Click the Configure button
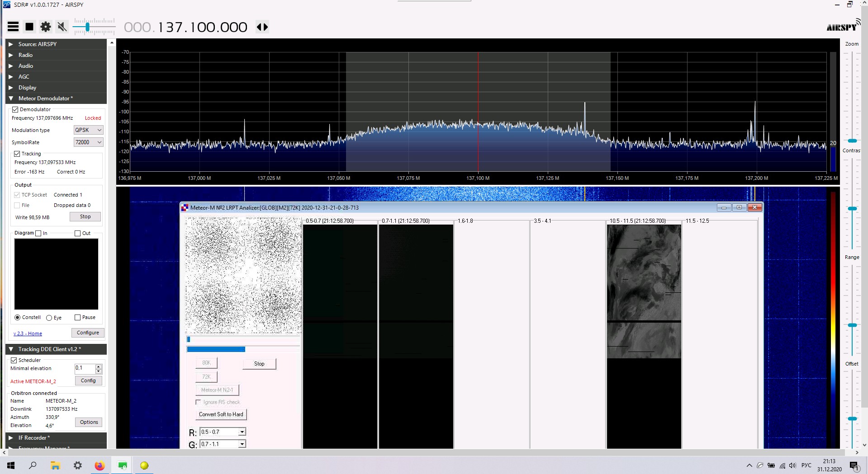 (88, 333)
